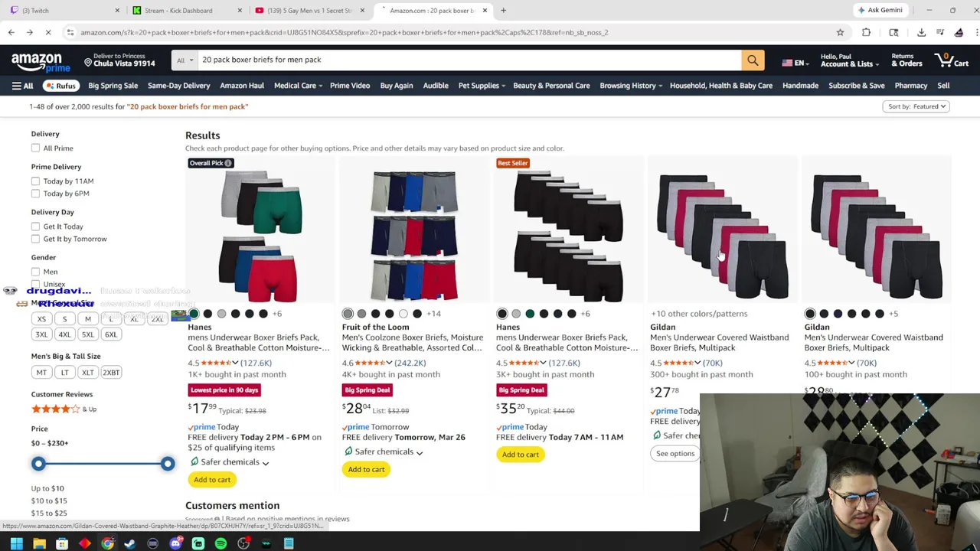Click the right price range slider handle
This screenshot has height=551, width=980.
click(167, 464)
